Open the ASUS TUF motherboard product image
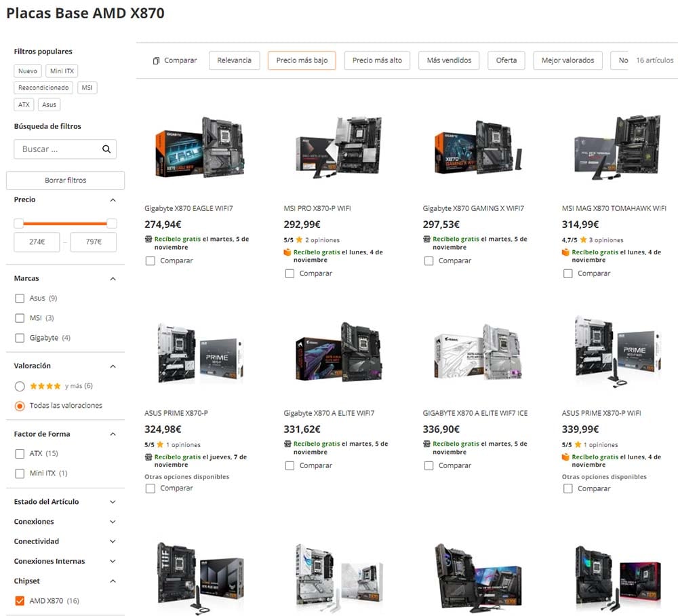 click(x=200, y=577)
